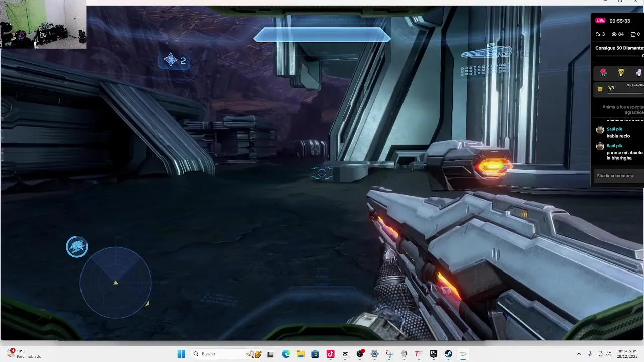
Task: Expand hidden system tray icons
Action: [x=579, y=354]
